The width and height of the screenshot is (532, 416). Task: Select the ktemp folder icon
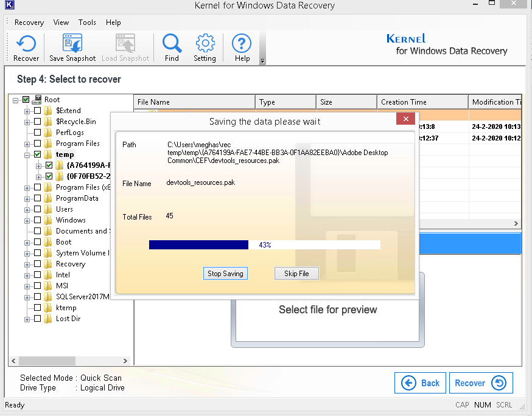pyautogui.click(x=48, y=308)
